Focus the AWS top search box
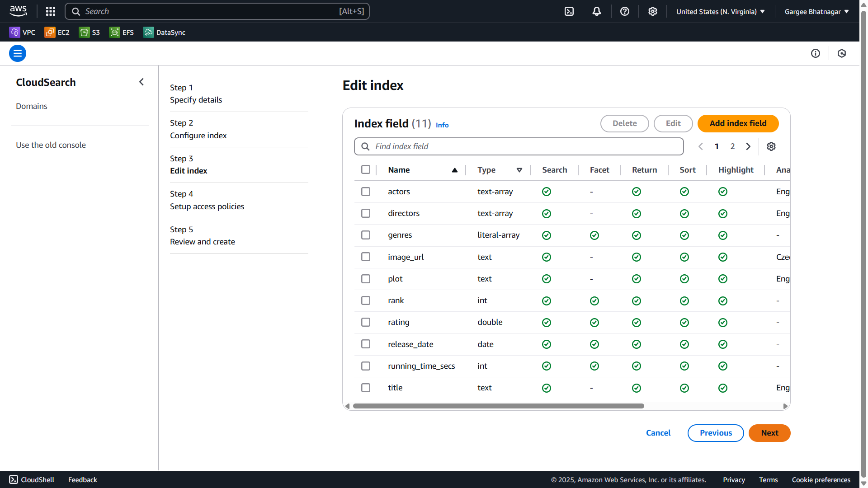 tap(217, 11)
